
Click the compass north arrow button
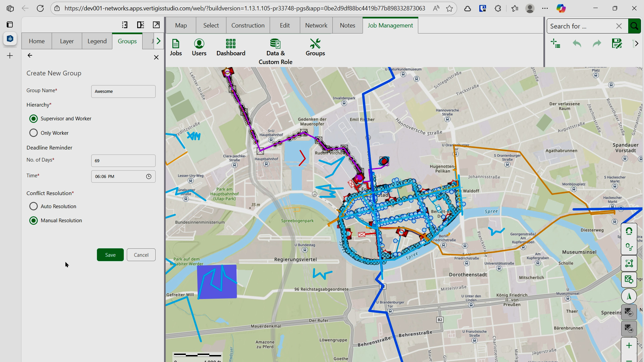tap(629, 296)
